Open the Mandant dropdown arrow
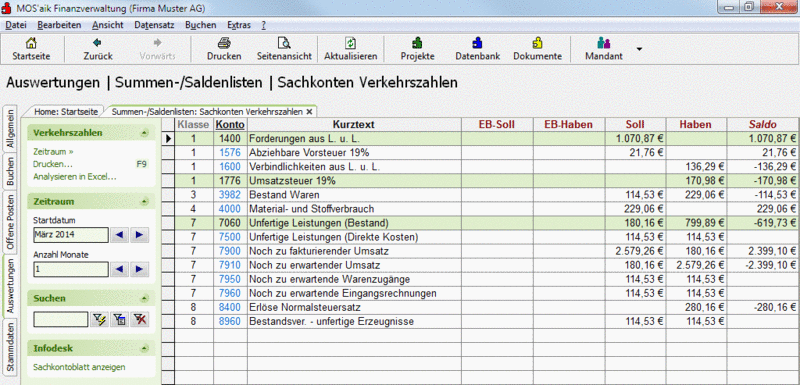The image size is (800, 385). pos(639,49)
